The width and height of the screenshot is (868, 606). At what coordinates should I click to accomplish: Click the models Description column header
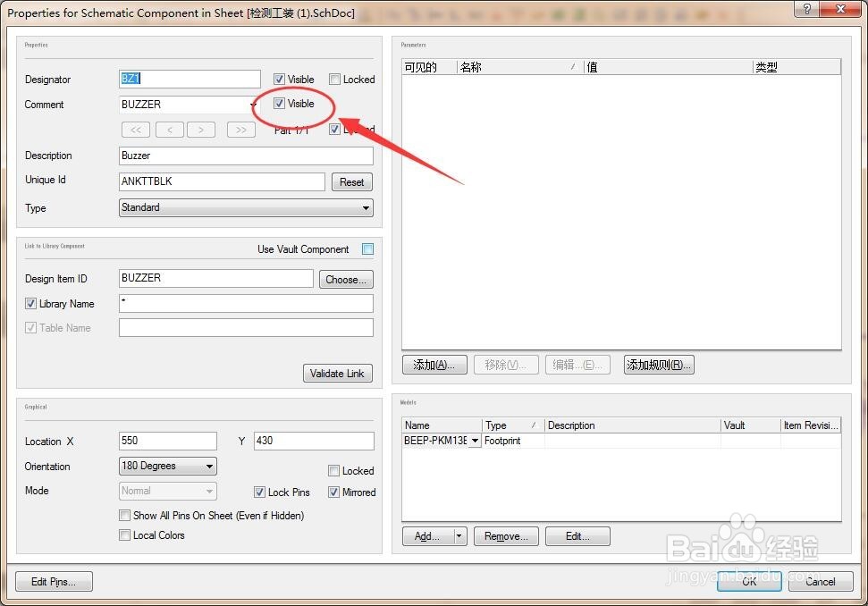(x=633, y=425)
